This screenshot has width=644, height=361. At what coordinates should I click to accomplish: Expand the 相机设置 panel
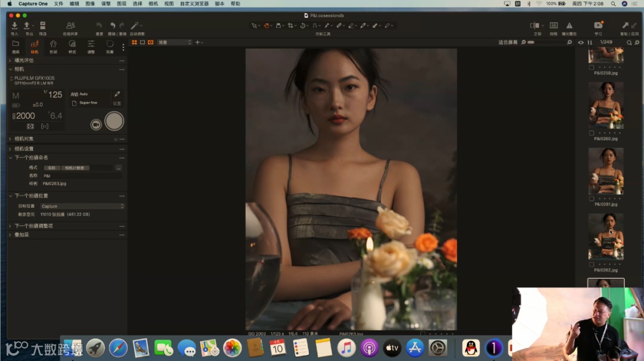pyautogui.click(x=10, y=148)
